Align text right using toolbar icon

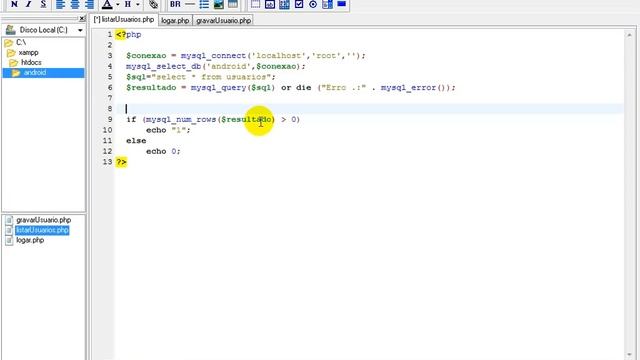(x=89, y=4)
